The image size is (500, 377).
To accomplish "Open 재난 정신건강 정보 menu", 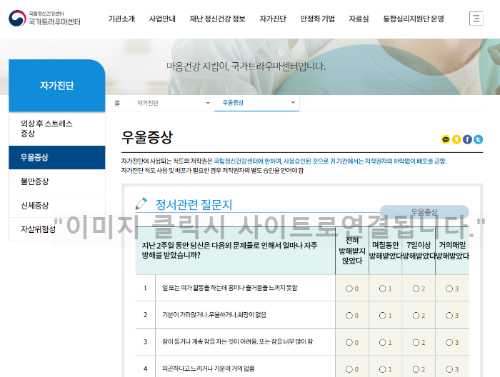I will (x=217, y=19).
